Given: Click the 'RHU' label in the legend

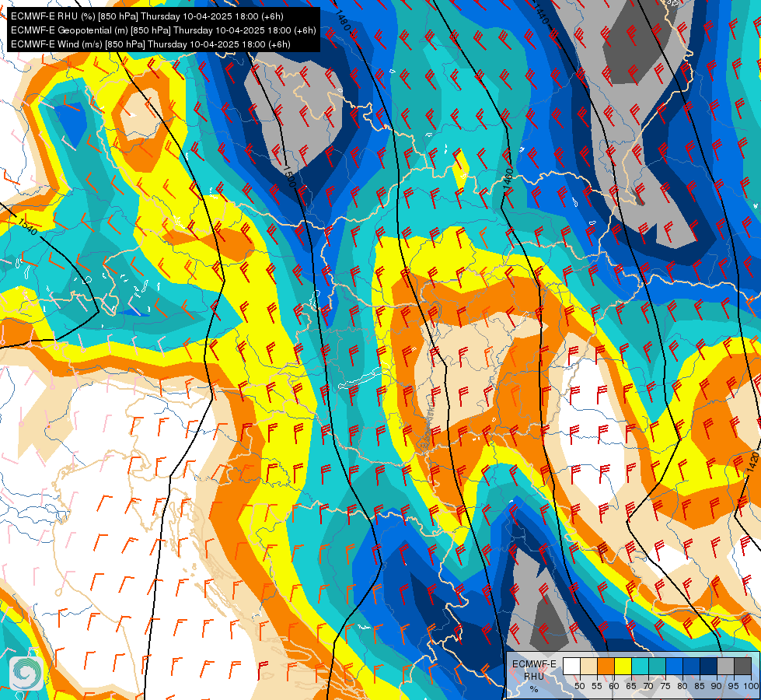Looking at the screenshot, I should (534, 676).
